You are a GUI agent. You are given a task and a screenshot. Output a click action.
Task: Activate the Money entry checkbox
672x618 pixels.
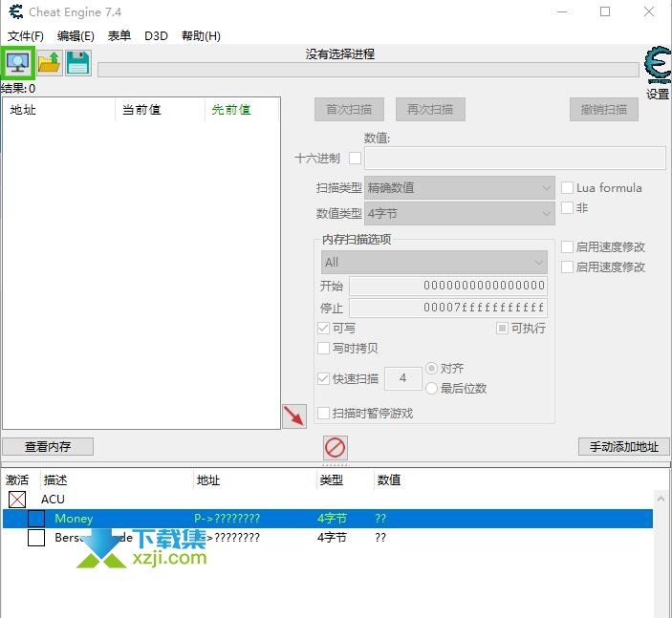[x=36, y=519]
